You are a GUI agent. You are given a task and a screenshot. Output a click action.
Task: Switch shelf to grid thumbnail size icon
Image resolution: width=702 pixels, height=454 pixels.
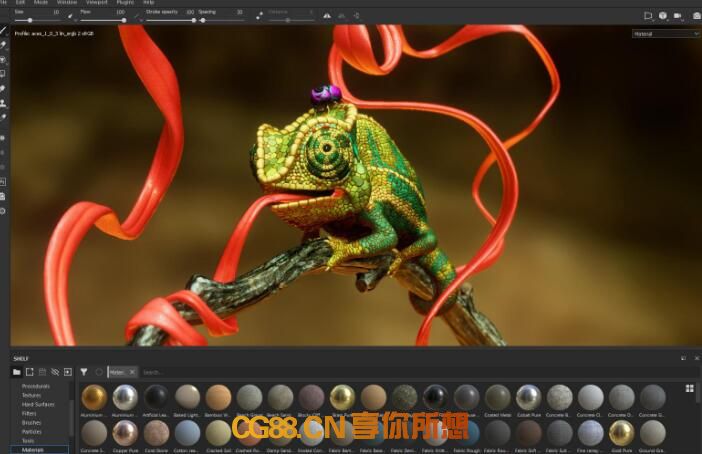point(689,388)
